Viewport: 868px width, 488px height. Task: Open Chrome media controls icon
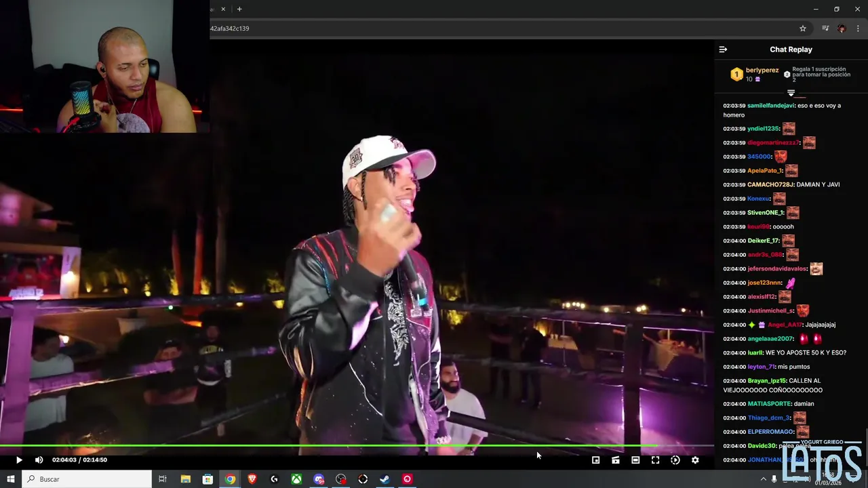(x=825, y=28)
